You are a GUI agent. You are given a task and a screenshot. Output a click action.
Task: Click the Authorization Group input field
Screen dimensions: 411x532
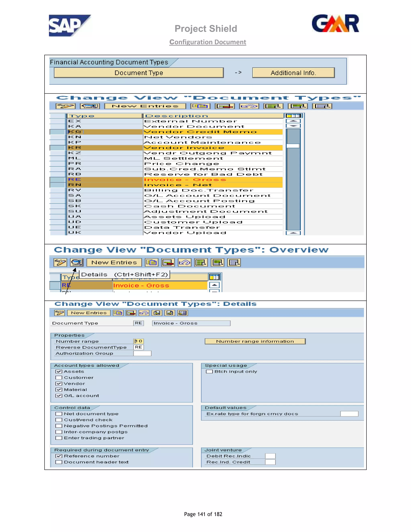(142, 354)
